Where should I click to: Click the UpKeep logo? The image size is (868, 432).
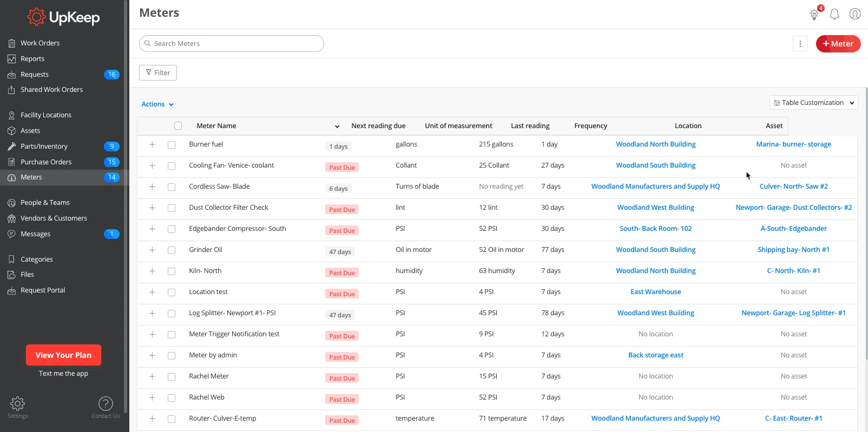[x=64, y=17]
